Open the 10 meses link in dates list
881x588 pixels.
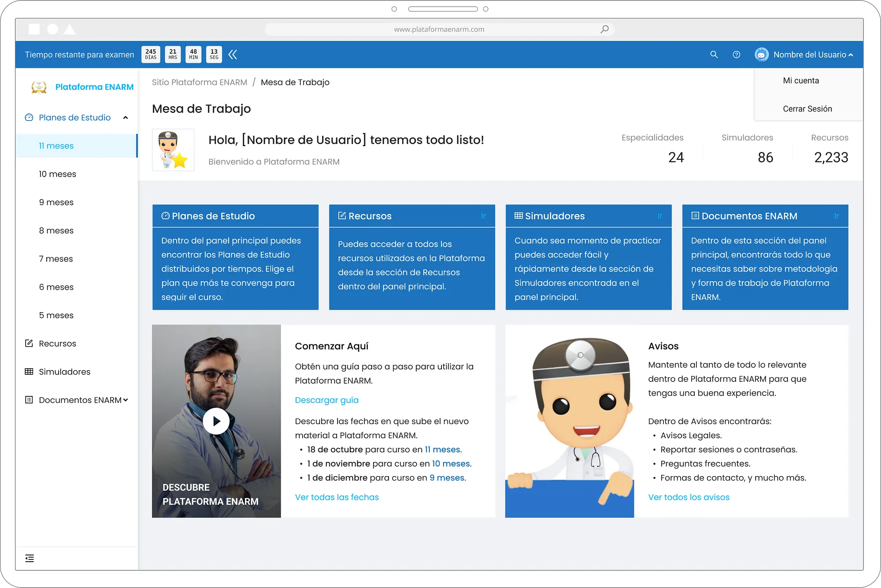451,463
